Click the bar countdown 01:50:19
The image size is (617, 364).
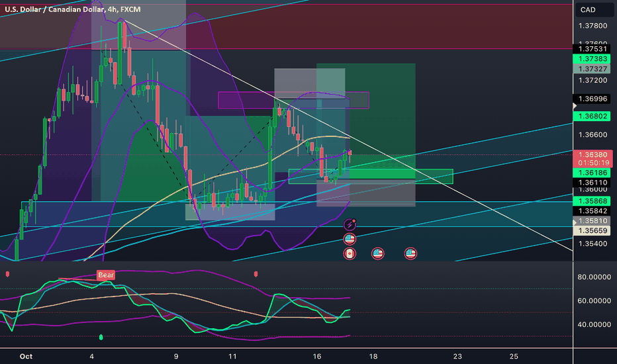click(593, 163)
